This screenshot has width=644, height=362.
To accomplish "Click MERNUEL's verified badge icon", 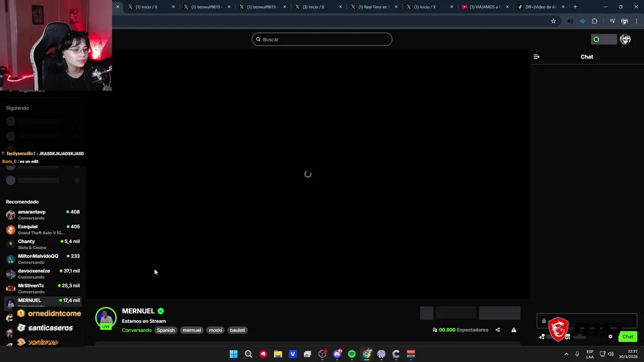I will (x=160, y=311).
